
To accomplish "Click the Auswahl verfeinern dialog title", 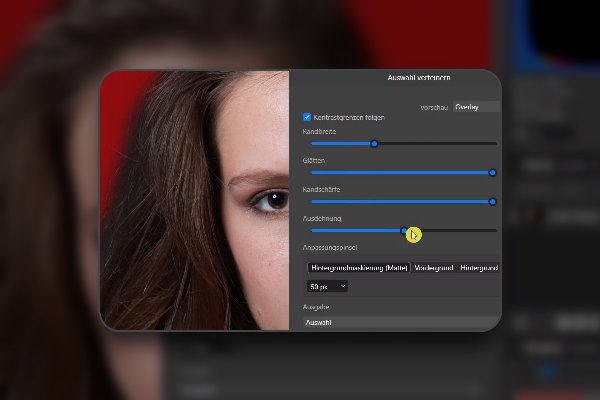I will tap(419, 78).
